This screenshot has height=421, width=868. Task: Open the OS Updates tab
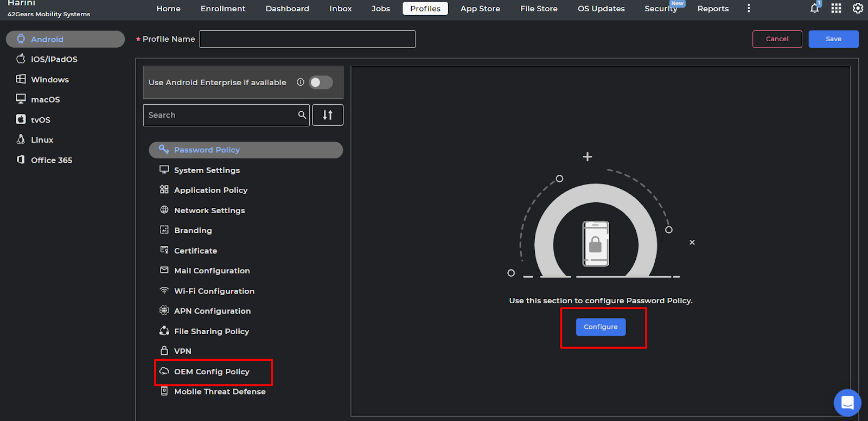point(601,9)
